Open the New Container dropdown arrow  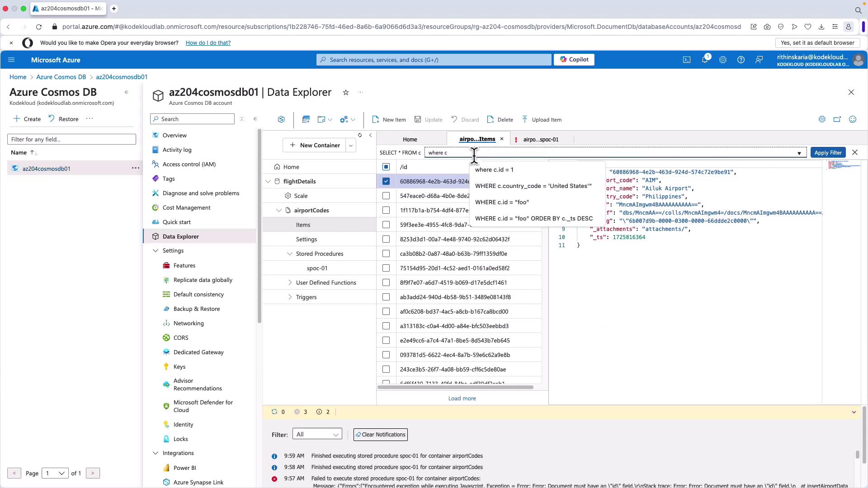point(351,145)
